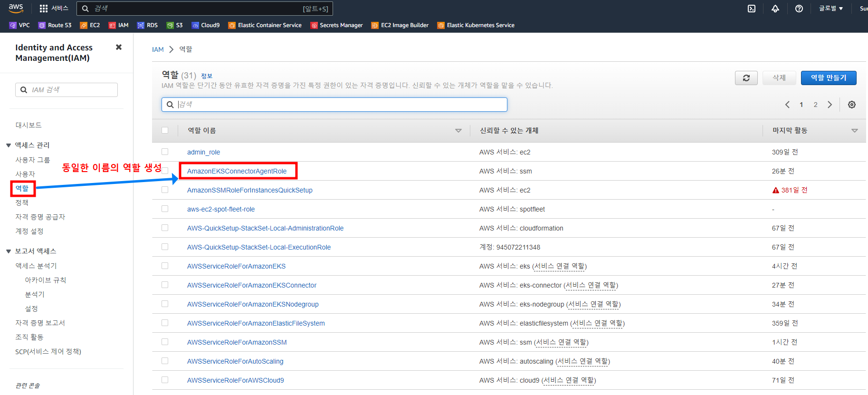The width and height of the screenshot is (868, 395).
Task: Open 자격 증명 보고서 in sidebar
Action: tap(40, 323)
